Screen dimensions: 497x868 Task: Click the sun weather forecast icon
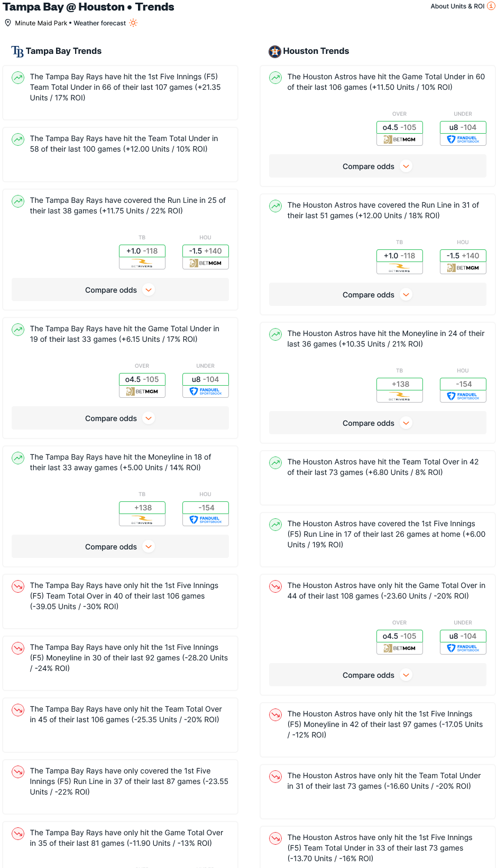(x=133, y=23)
